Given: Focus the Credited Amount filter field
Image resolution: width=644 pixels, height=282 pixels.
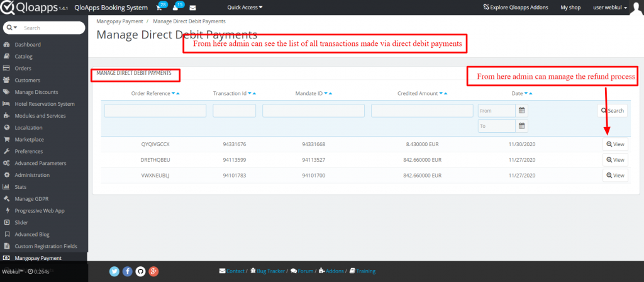Looking at the screenshot, I should [422, 111].
